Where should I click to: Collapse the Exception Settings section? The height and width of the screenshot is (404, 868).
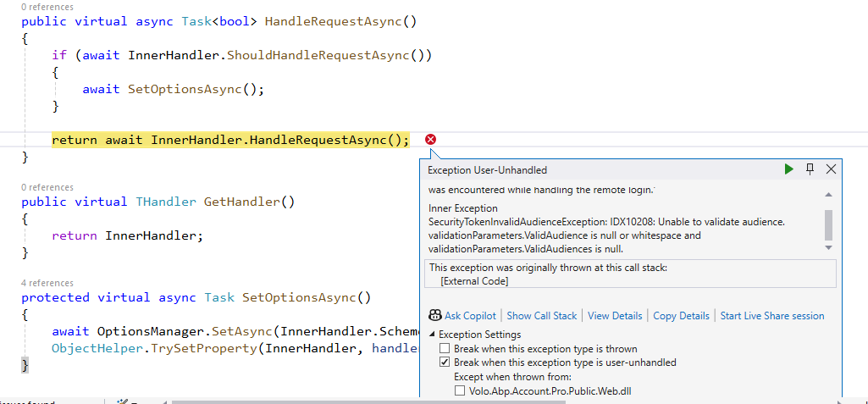tap(434, 335)
